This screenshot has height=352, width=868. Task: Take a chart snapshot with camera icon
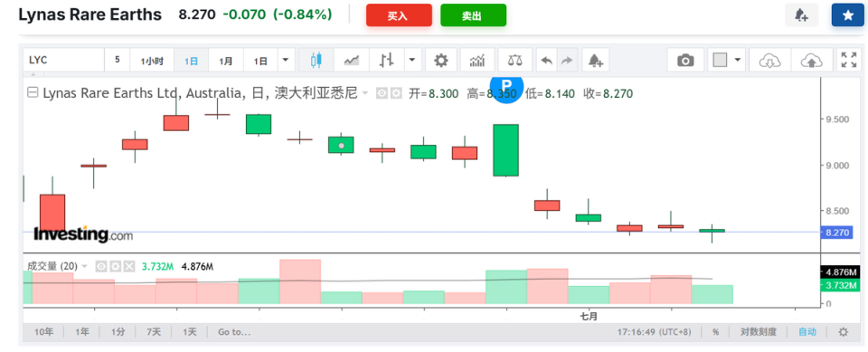click(685, 60)
